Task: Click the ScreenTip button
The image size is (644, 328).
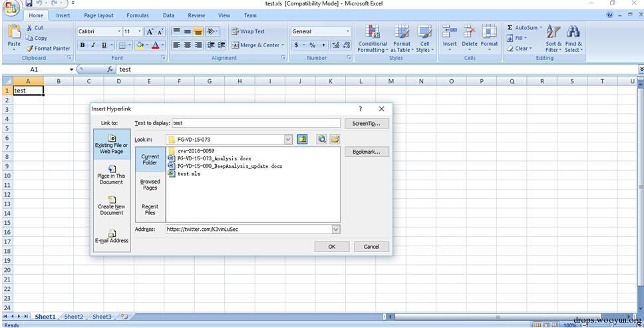Action: tap(367, 124)
